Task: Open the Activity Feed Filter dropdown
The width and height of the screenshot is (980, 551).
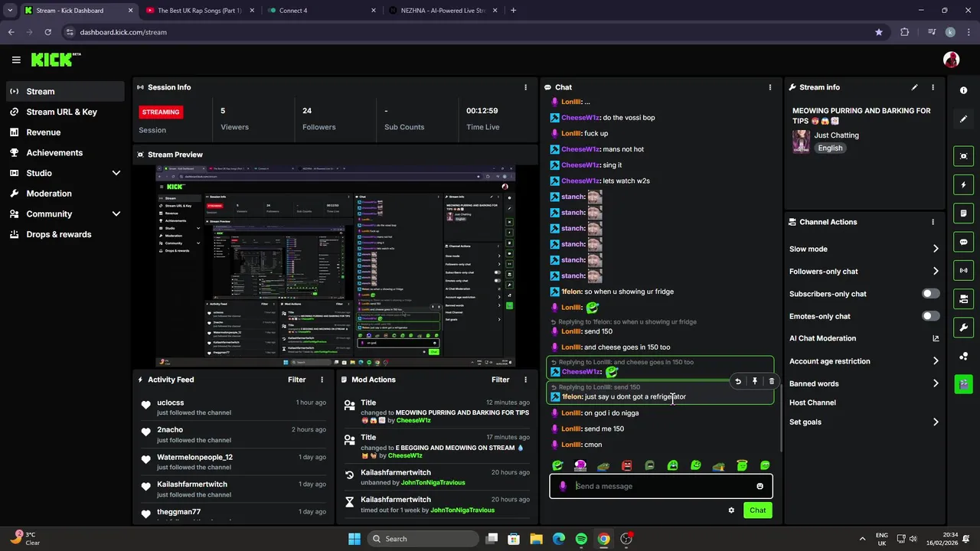Action: [x=296, y=380]
